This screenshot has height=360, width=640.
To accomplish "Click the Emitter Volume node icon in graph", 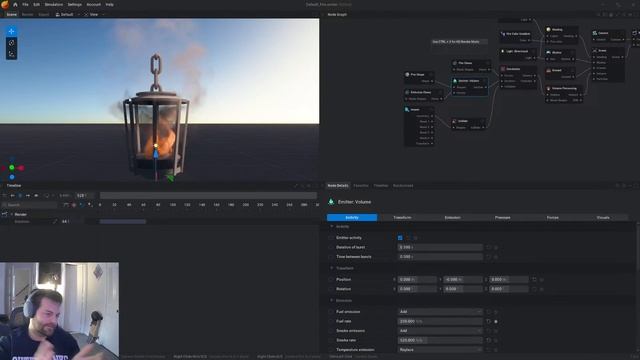I will coord(455,81).
